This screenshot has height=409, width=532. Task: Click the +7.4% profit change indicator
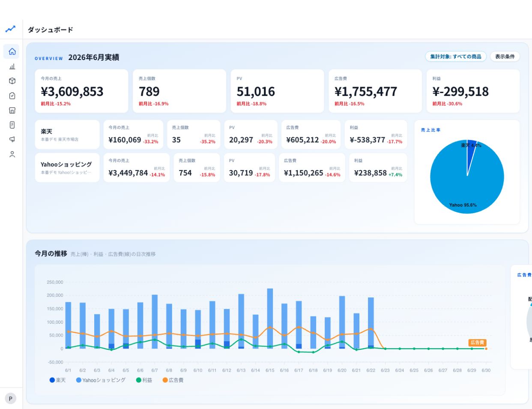395,175
